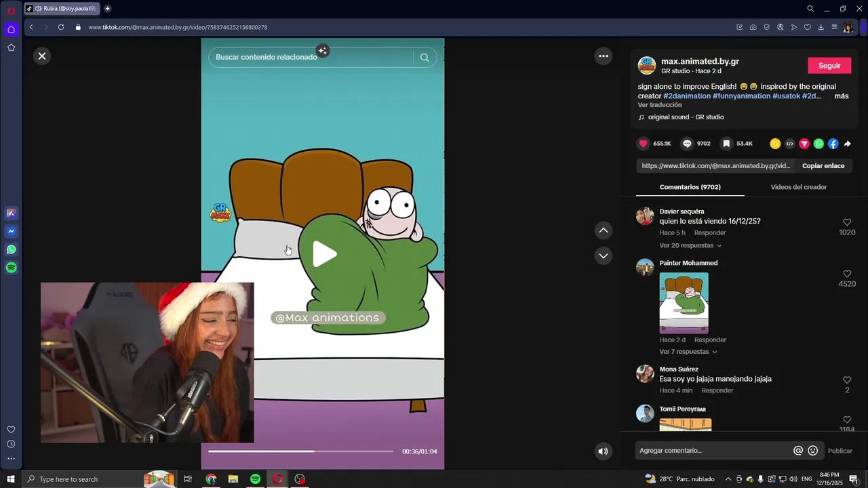Screen dimensions: 868x488
Task: Click the max.animated.by.gr profile avatar
Action: coord(647,66)
